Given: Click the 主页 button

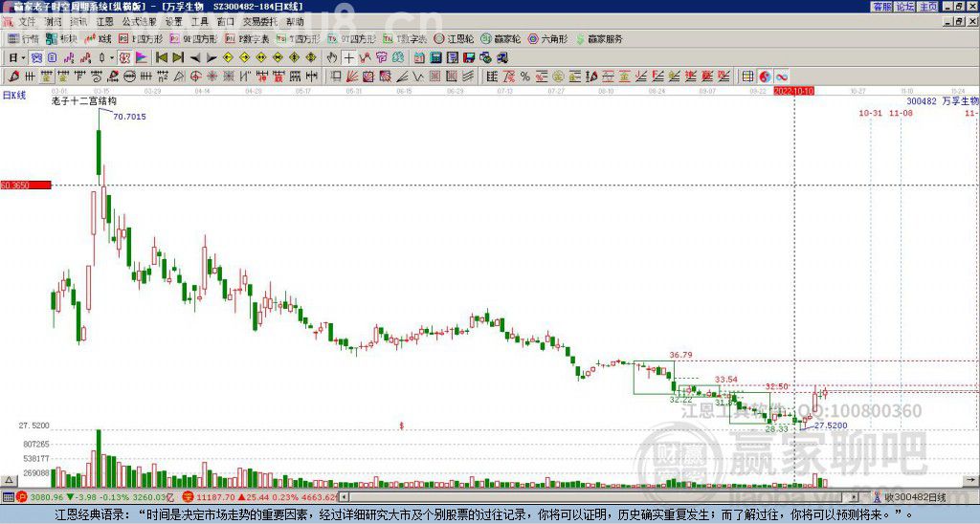Looking at the screenshot, I should coord(928,7).
